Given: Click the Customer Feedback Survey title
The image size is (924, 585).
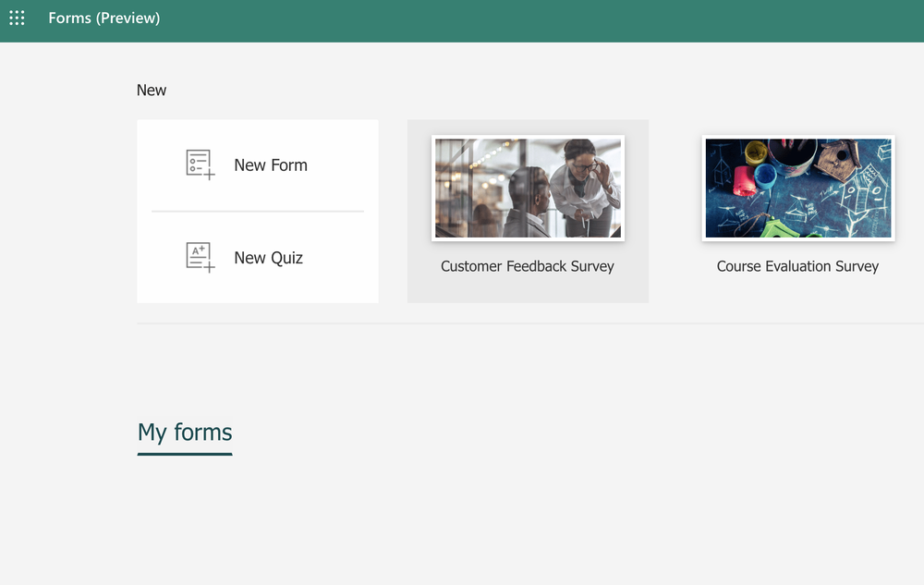Looking at the screenshot, I should coord(528,266).
